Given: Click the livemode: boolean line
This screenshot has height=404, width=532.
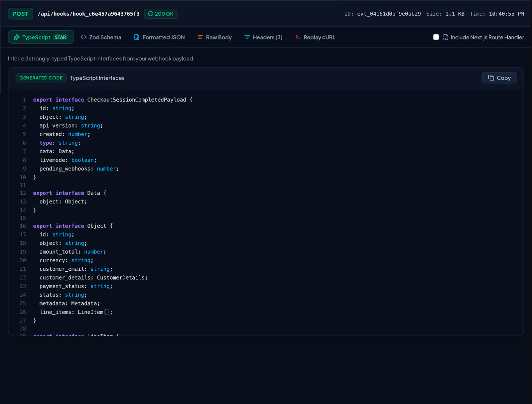Looking at the screenshot, I should [x=68, y=160].
